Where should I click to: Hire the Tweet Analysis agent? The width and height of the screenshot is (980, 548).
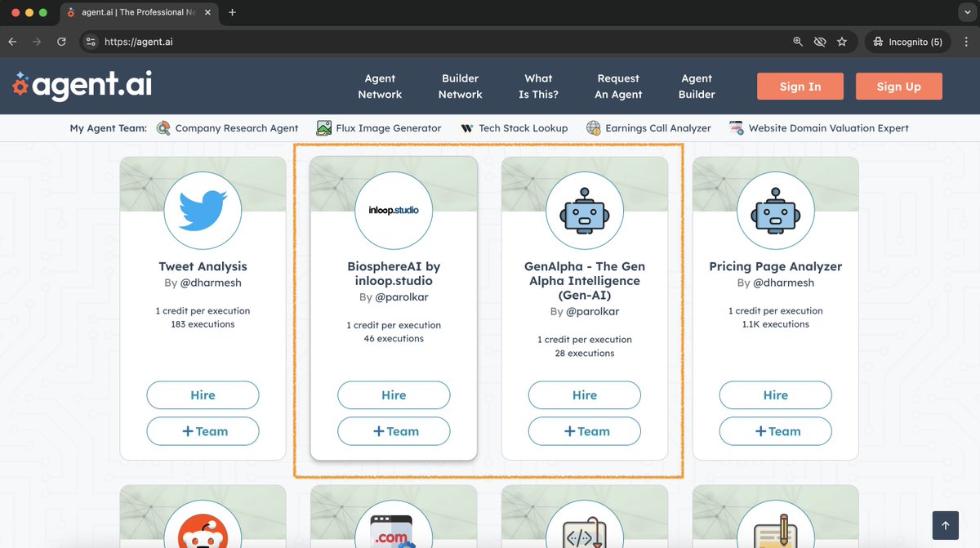[203, 395]
